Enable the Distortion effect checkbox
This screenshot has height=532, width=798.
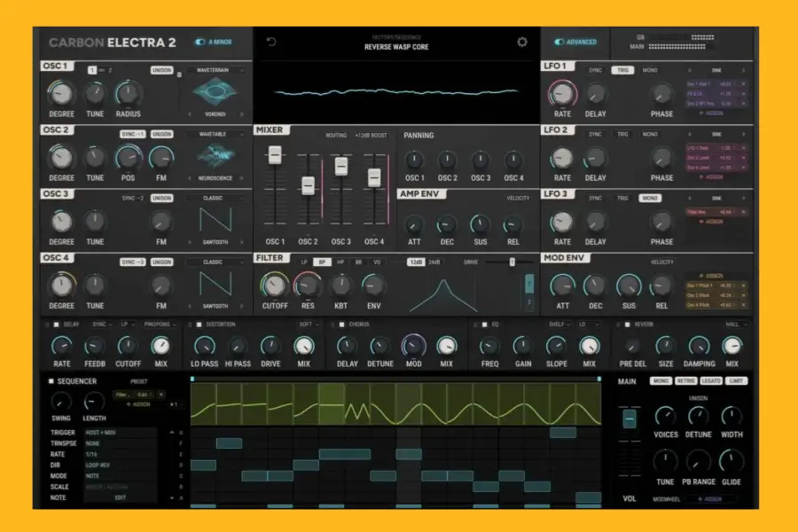[x=199, y=325]
